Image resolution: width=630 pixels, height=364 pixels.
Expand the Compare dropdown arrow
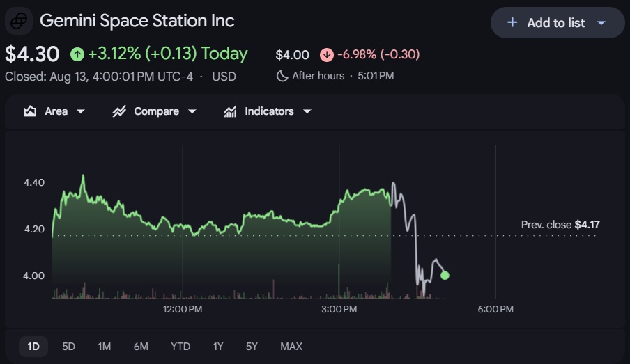coord(192,111)
